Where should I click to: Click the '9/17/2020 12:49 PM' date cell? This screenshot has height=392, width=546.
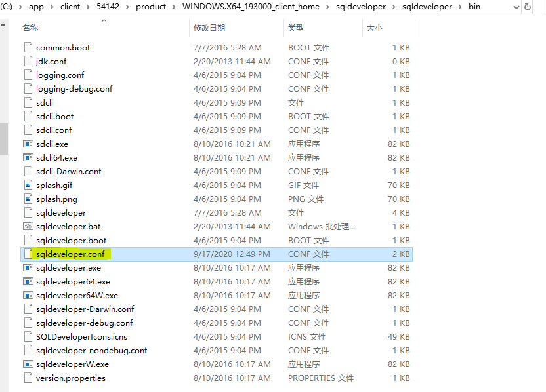[232, 254]
